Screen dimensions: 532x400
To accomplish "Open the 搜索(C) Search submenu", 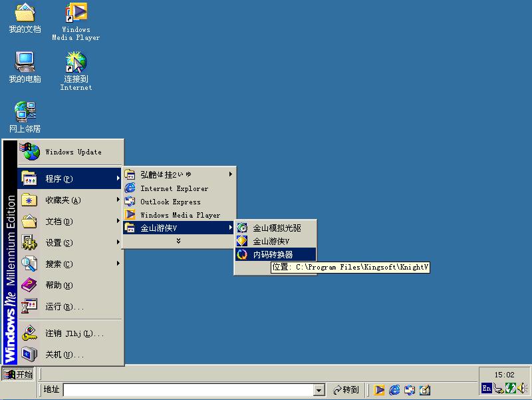I will (x=70, y=264).
